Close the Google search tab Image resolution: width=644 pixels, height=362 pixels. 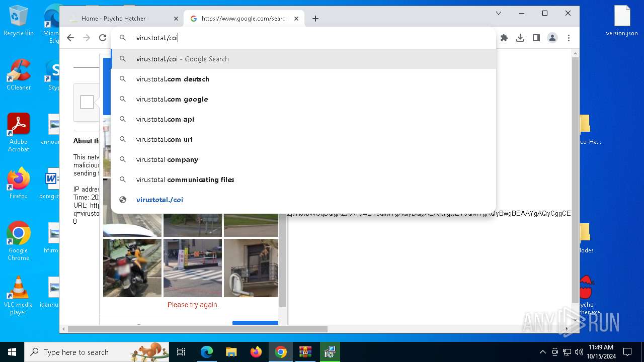coord(296,19)
